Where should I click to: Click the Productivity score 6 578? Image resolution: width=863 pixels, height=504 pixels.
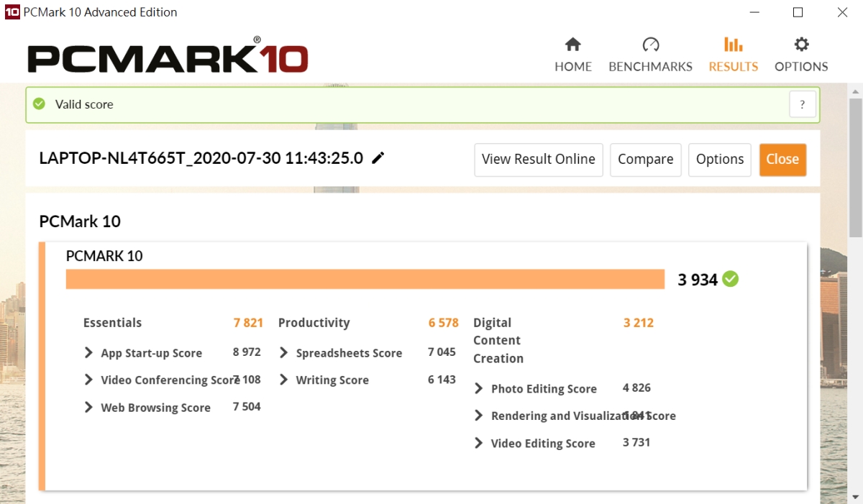click(444, 323)
